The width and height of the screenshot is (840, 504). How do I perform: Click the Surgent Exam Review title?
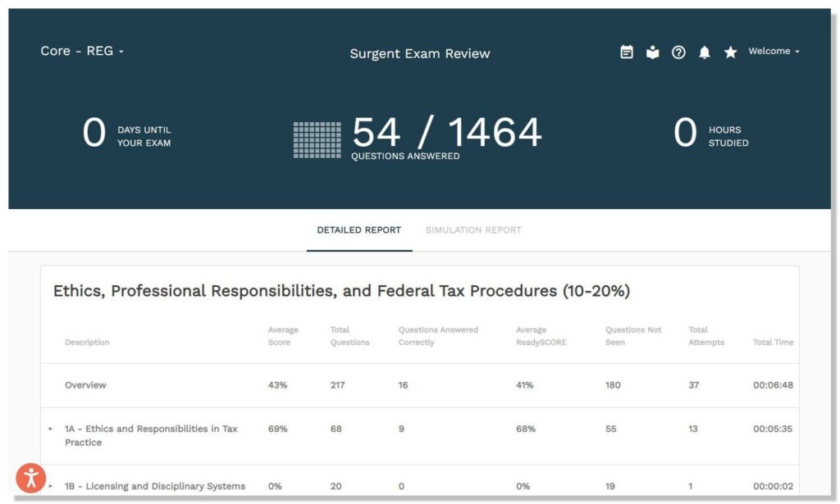click(419, 54)
